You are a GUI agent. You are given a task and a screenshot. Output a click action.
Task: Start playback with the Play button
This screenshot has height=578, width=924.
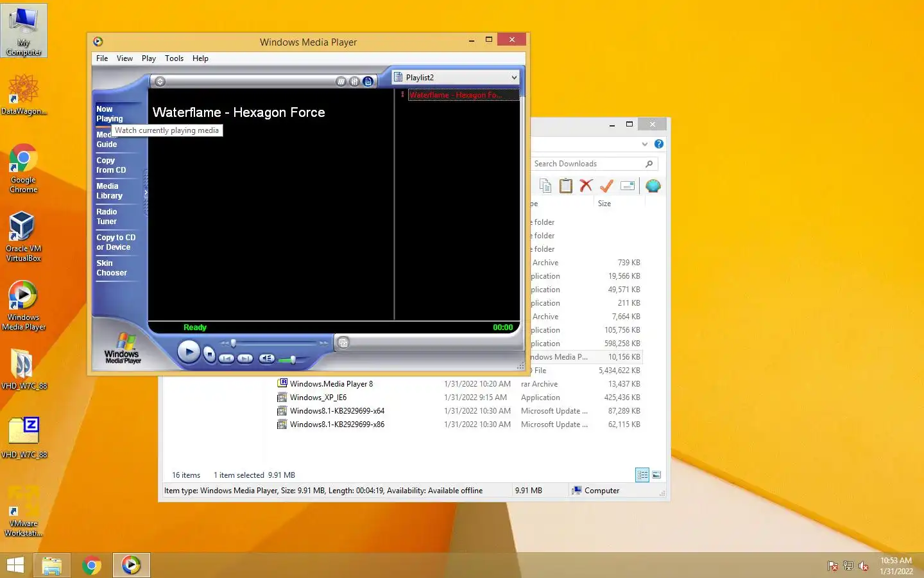click(189, 351)
